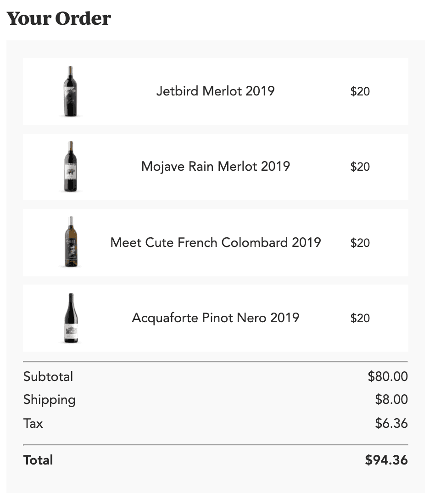The height and width of the screenshot is (504, 435).
Task: Click the $20 price for Jetbird Merlot
Action: [360, 91]
